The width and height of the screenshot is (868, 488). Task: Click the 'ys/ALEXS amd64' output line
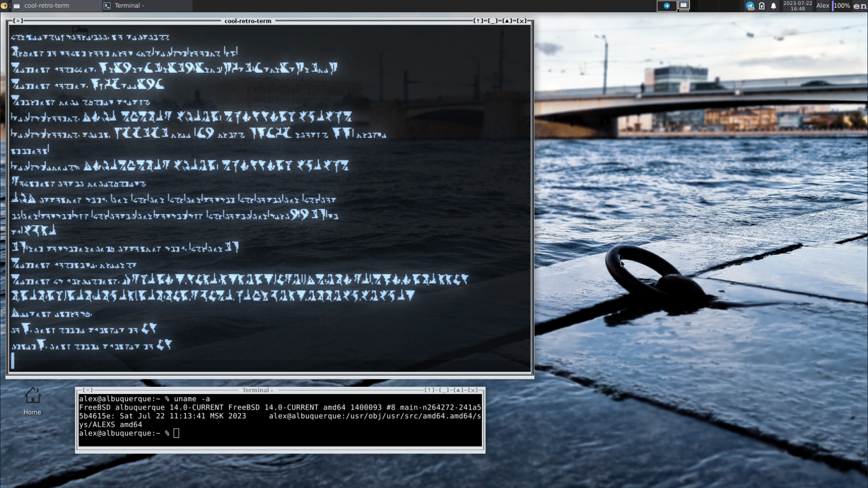pos(110,425)
